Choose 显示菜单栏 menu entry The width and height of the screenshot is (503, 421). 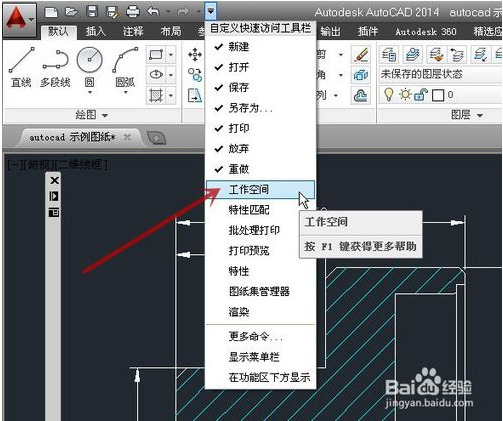pos(260,357)
